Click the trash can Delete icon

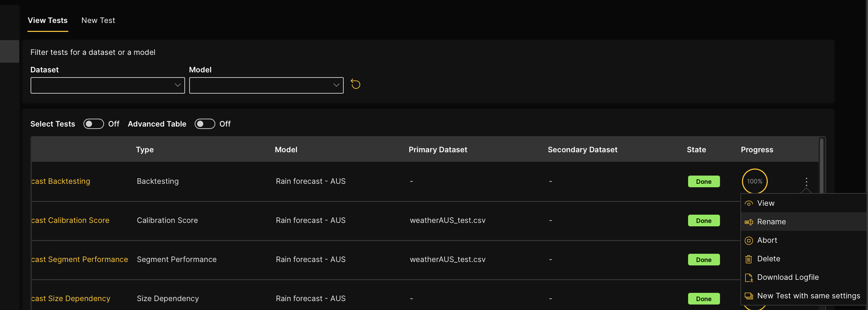[749, 259]
